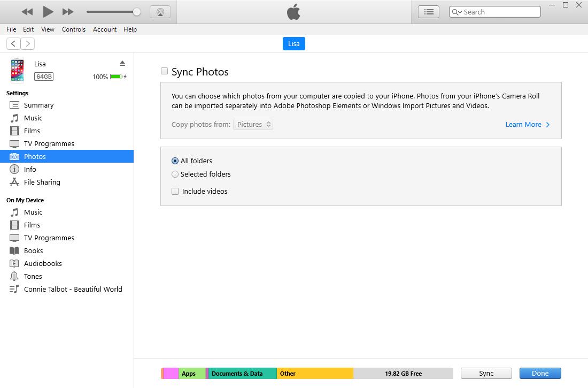The width and height of the screenshot is (588, 388).
Task: Click the fast-forward playback button
Action: (68, 12)
